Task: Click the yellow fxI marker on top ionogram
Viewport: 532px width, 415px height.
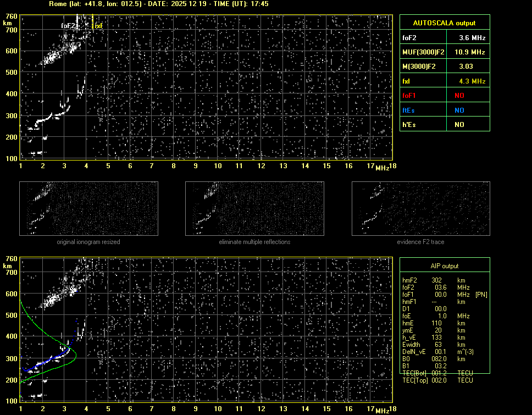Action: coord(98,26)
